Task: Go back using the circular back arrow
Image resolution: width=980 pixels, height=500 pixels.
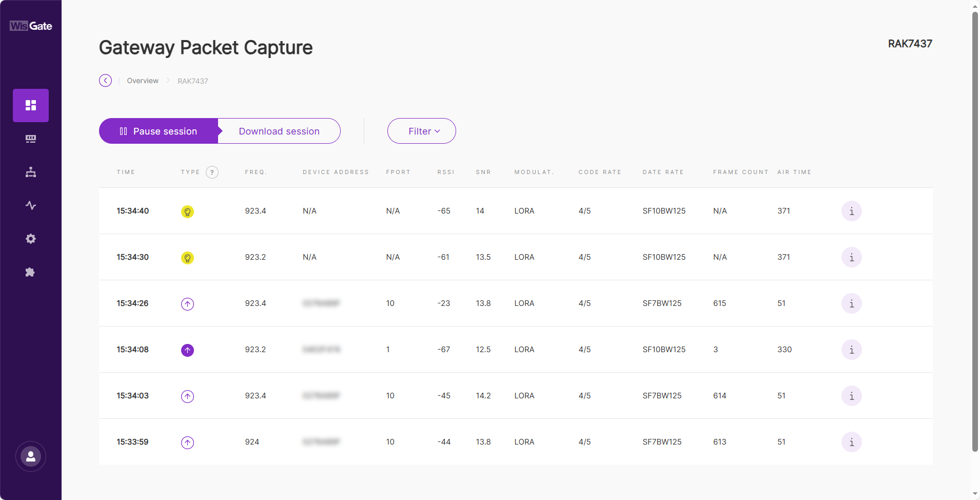Action: [105, 81]
